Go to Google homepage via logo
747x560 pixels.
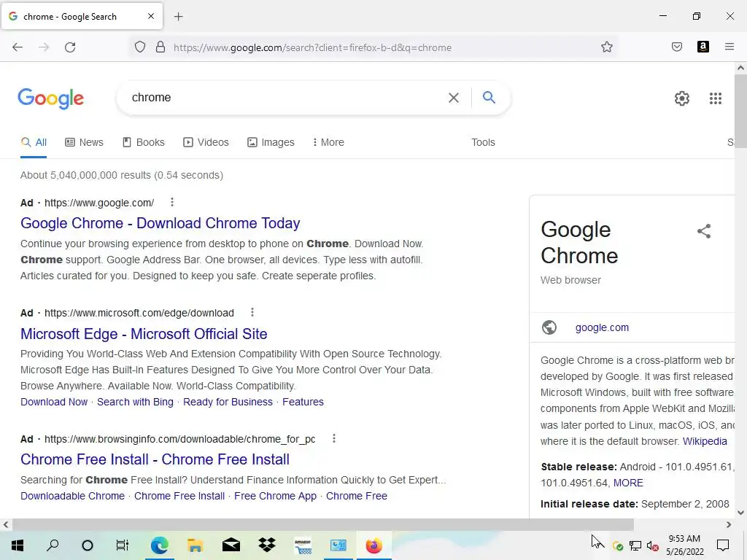[x=50, y=98]
